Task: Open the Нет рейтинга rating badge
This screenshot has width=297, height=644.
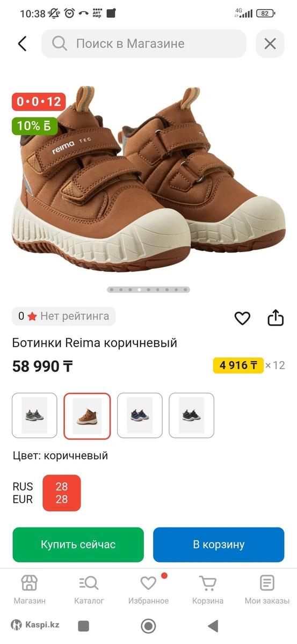Action: coord(64,316)
